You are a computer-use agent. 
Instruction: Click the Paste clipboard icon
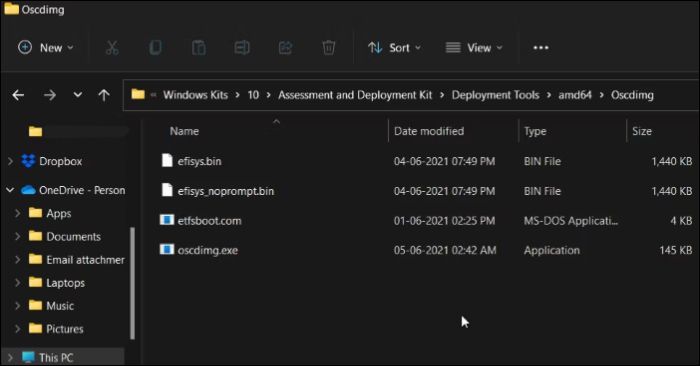199,47
